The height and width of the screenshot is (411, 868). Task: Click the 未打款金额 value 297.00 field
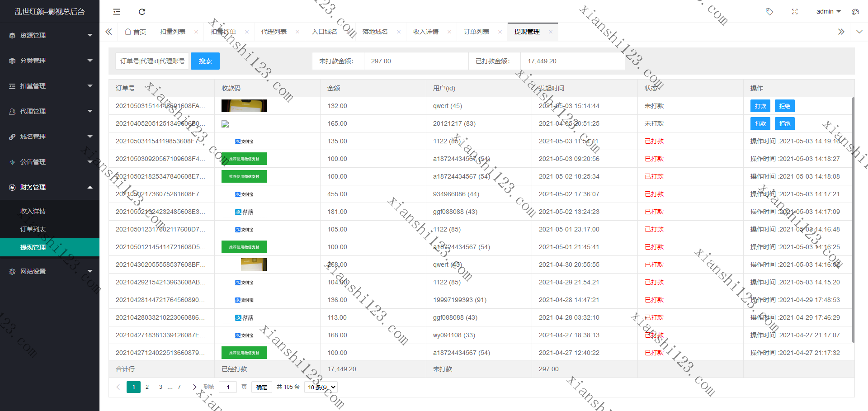point(416,61)
